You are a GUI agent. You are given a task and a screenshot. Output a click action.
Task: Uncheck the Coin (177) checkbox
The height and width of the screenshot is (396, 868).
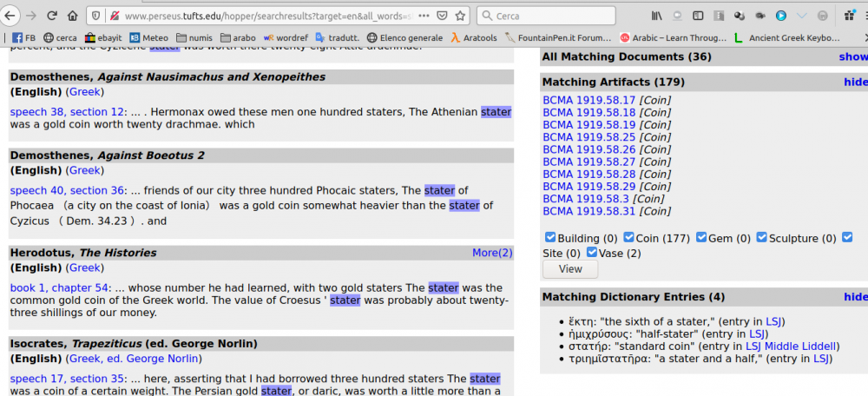[628, 238]
